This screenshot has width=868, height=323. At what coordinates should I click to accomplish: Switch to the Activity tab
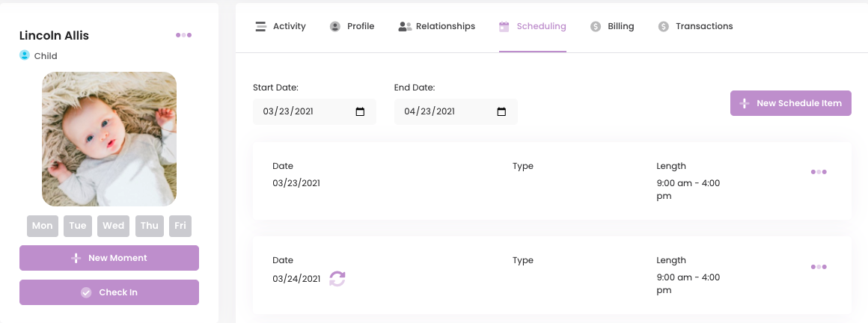pyautogui.click(x=280, y=27)
